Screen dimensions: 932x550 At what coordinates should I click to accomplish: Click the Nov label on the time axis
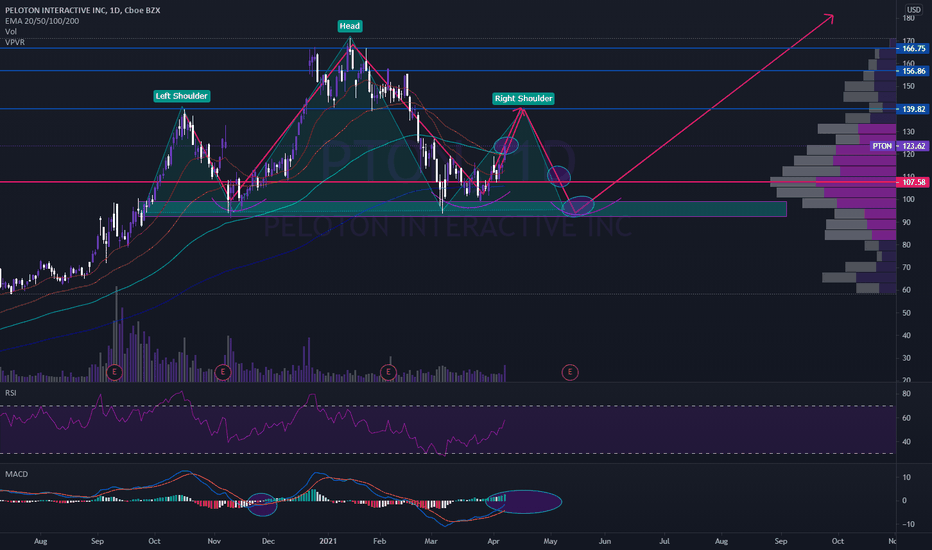(x=215, y=541)
